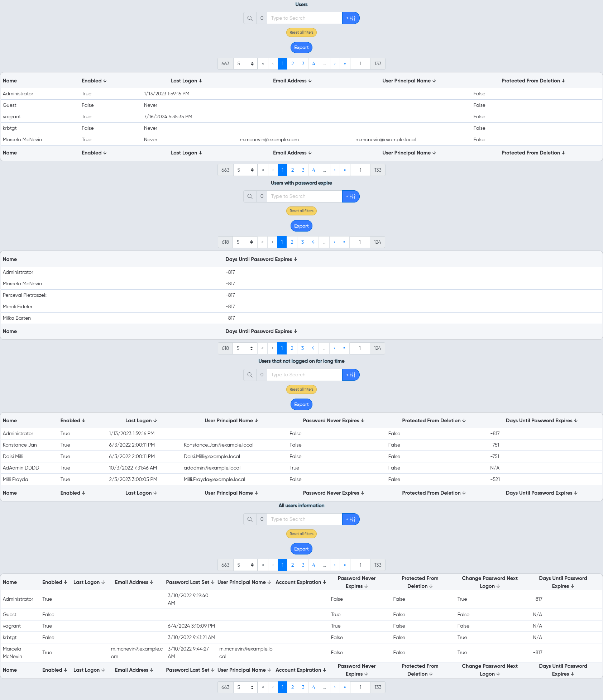Click Export in the Users section

coord(301,47)
